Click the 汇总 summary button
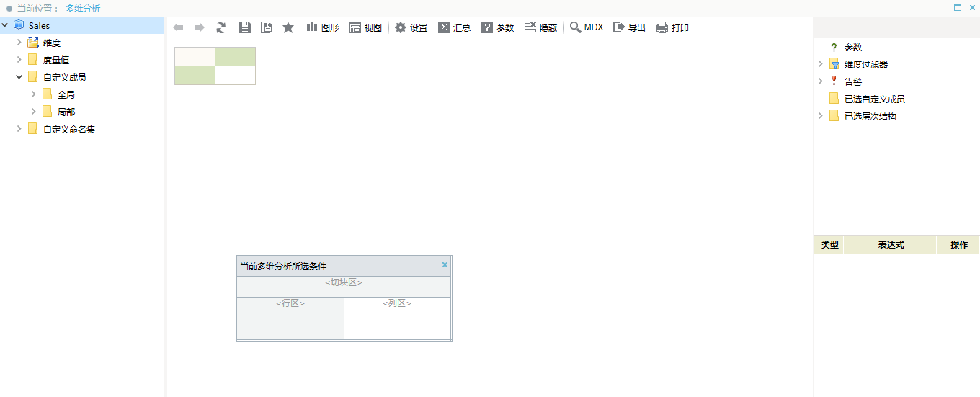The width and height of the screenshot is (980, 397). 455,27
